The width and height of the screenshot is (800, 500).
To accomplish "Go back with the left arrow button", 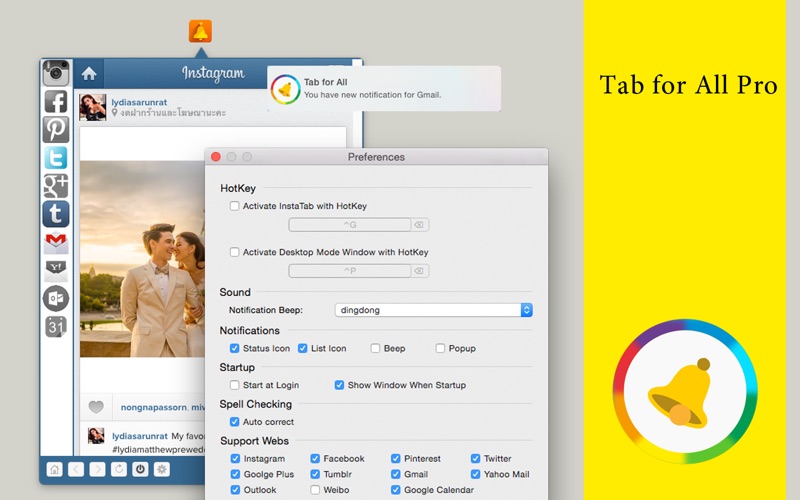I will (x=76, y=469).
